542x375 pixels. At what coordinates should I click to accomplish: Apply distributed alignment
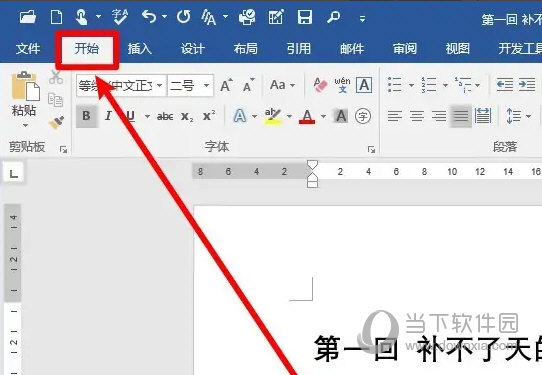point(483,115)
